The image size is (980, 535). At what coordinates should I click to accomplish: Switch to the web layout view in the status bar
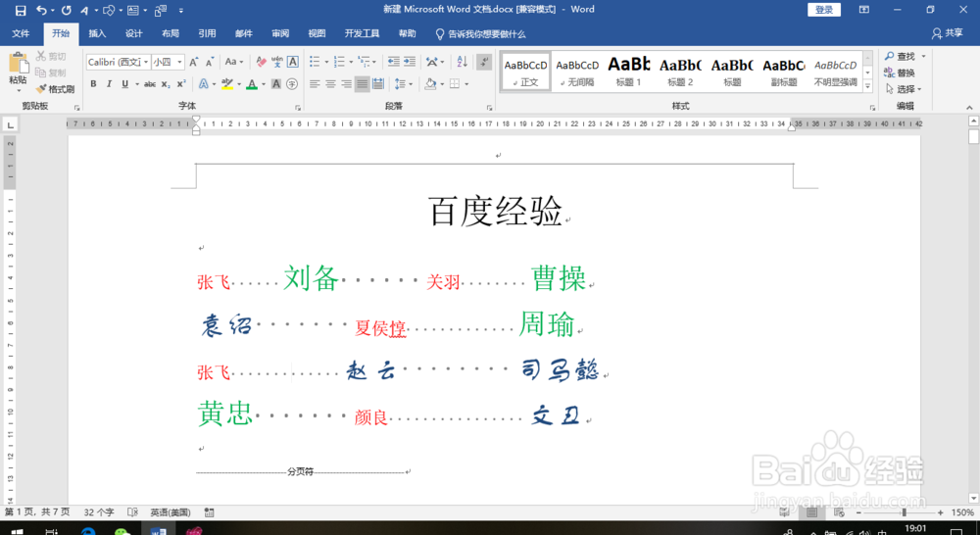[839, 512]
